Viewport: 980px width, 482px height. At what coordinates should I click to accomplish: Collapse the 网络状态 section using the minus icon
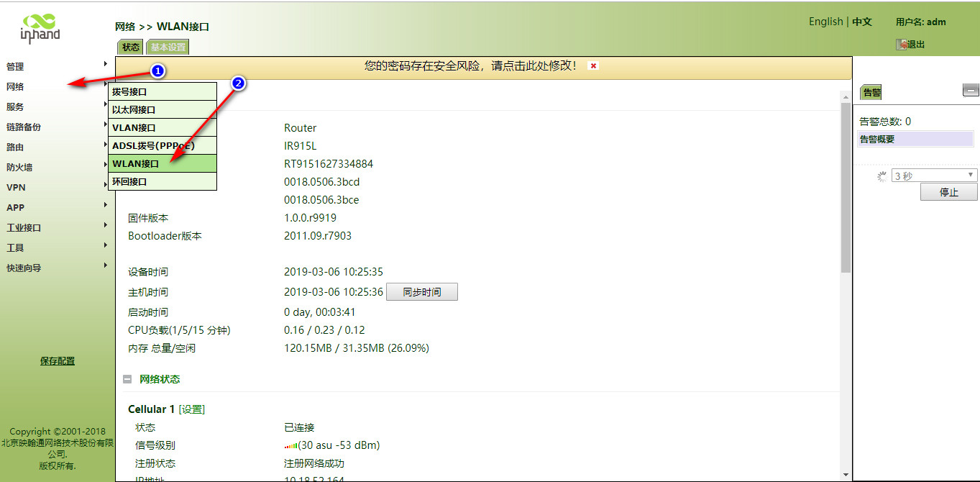(127, 379)
